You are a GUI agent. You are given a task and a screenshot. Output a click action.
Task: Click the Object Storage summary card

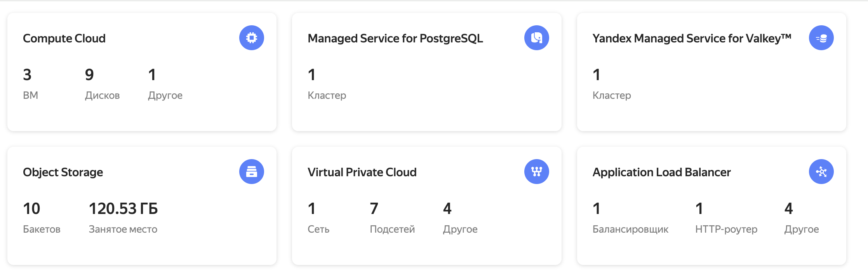point(143,205)
